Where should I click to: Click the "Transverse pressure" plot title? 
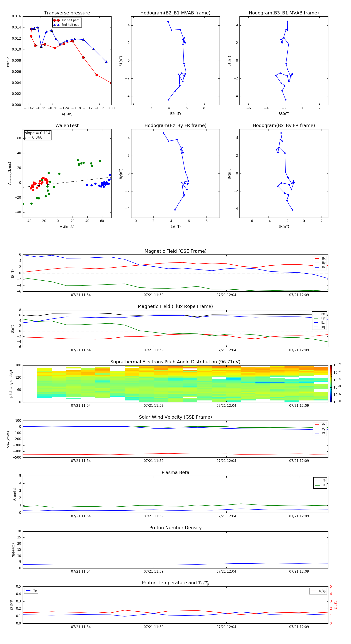pyautogui.click(x=67, y=13)
